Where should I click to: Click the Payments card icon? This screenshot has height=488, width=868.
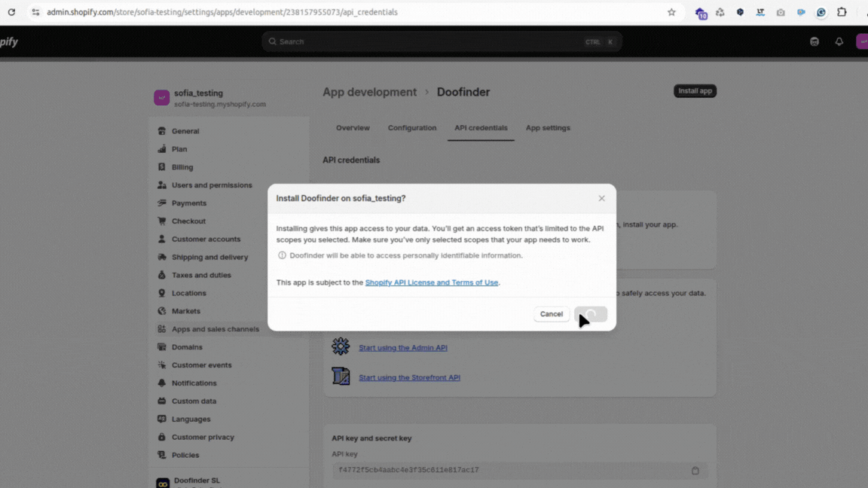(x=162, y=203)
